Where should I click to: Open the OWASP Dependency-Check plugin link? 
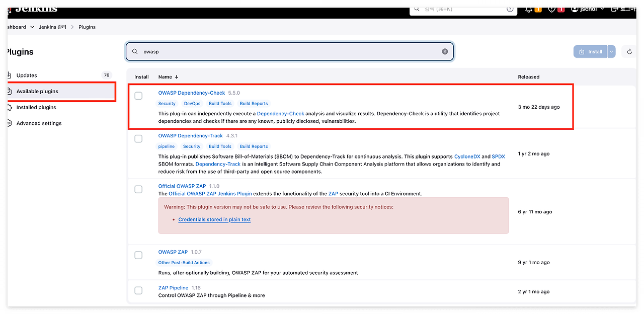point(192,93)
